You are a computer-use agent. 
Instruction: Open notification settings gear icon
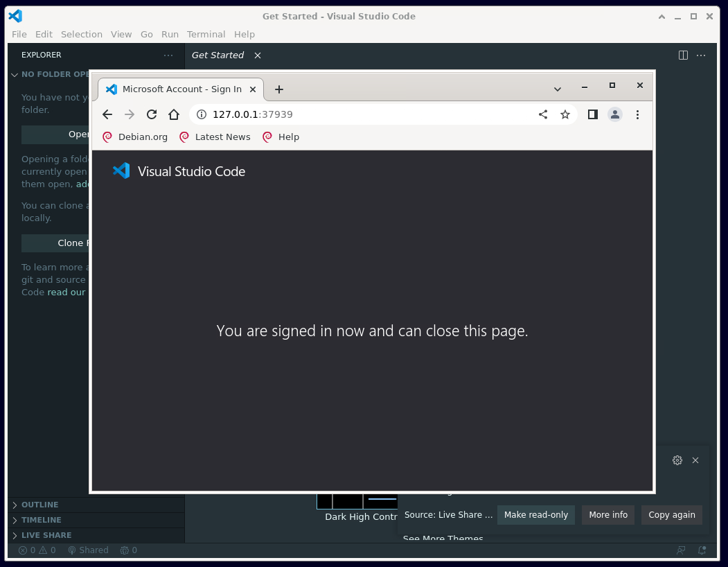677,460
